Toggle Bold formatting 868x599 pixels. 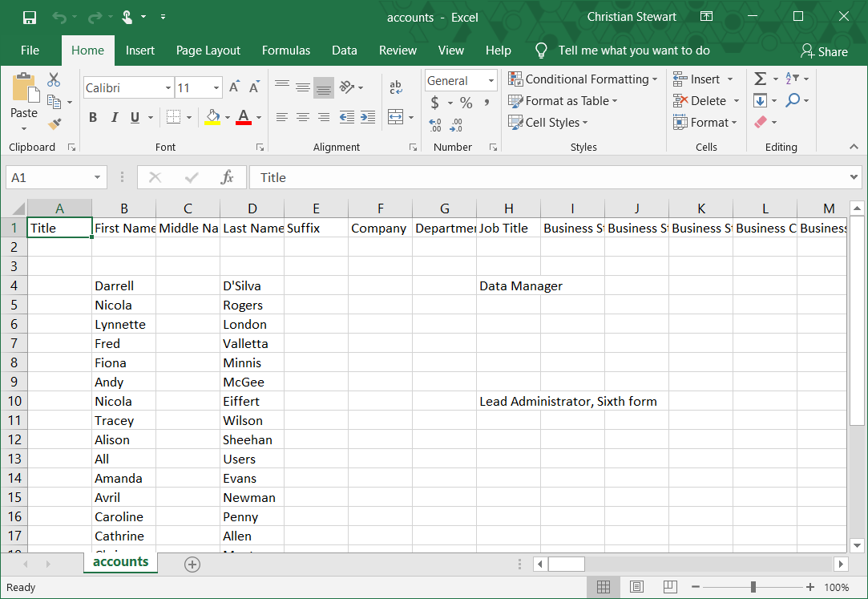click(x=93, y=117)
